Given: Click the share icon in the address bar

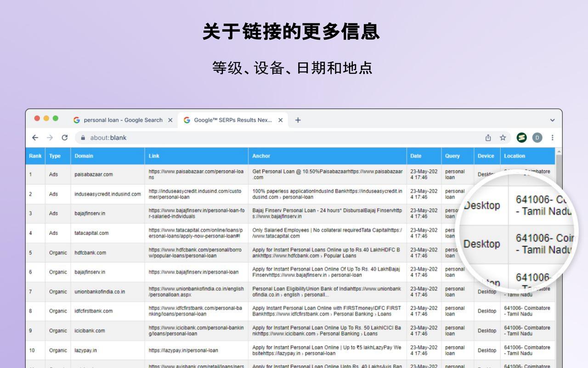Looking at the screenshot, I should tap(488, 138).
